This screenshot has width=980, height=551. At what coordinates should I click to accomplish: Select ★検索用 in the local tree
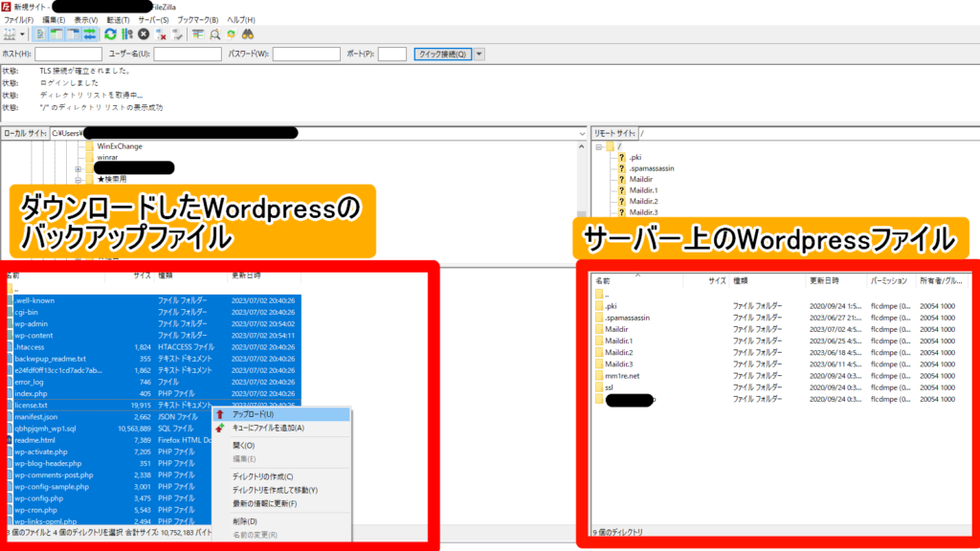coord(112,180)
